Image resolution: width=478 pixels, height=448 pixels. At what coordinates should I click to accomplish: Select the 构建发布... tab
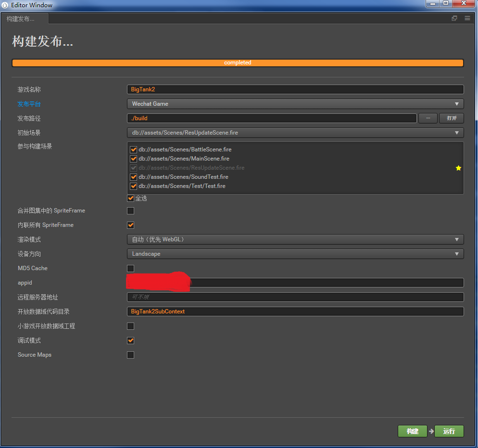tap(25, 19)
